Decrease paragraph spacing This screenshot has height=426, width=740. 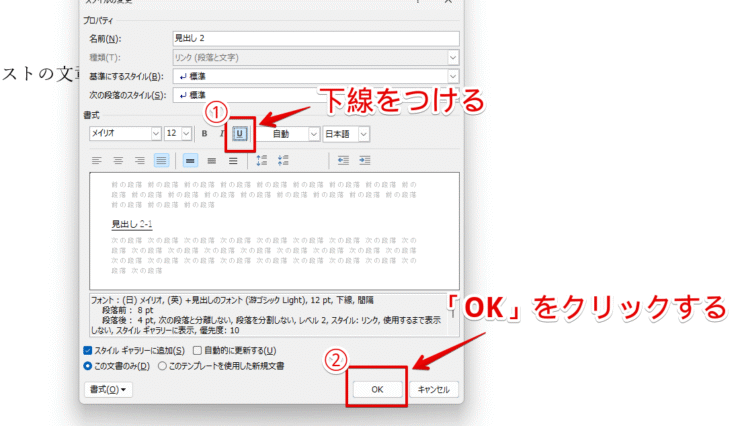(x=283, y=161)
